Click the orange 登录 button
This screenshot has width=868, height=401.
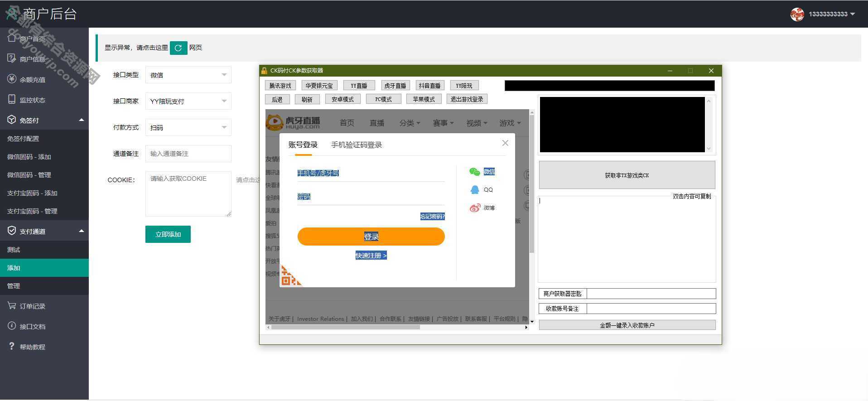(371, 237)
